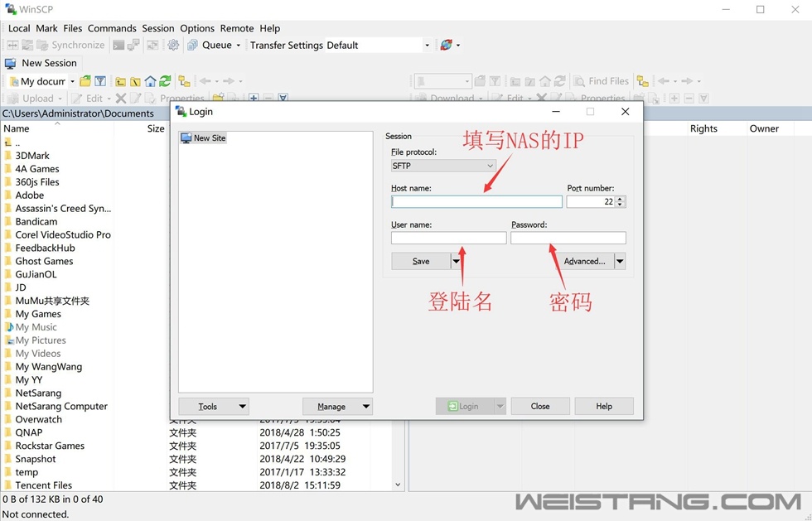Click the Help button in Login dialog
This screenshot has width=812, height=521.
[604, 407]
